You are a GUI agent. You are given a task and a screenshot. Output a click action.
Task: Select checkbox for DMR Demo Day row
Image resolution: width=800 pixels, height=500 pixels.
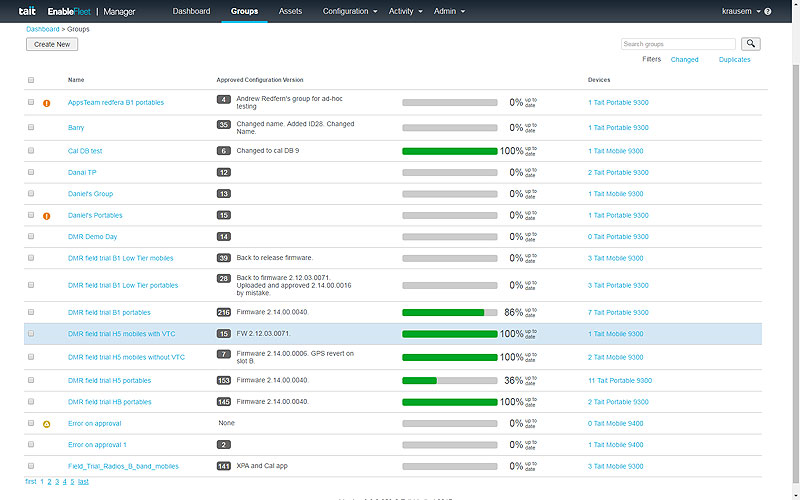coord(31,237)
